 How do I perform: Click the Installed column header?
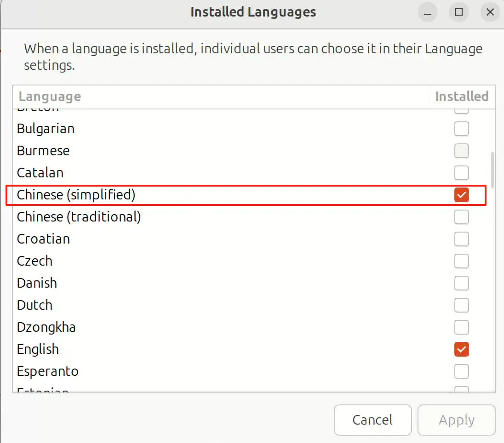tap(461, 97)
